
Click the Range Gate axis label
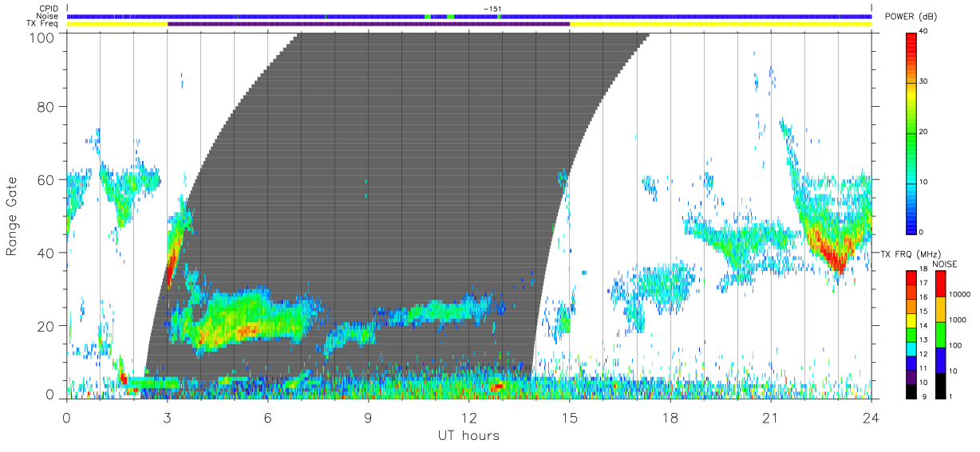pos(12,217)
